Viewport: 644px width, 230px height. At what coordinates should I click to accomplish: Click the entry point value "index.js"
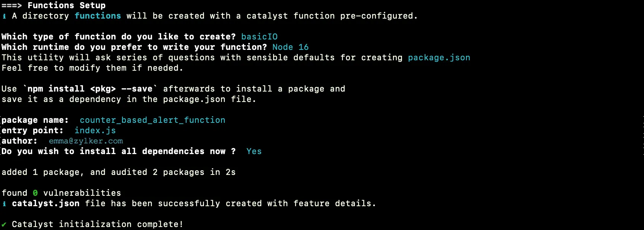coord(95,131)
